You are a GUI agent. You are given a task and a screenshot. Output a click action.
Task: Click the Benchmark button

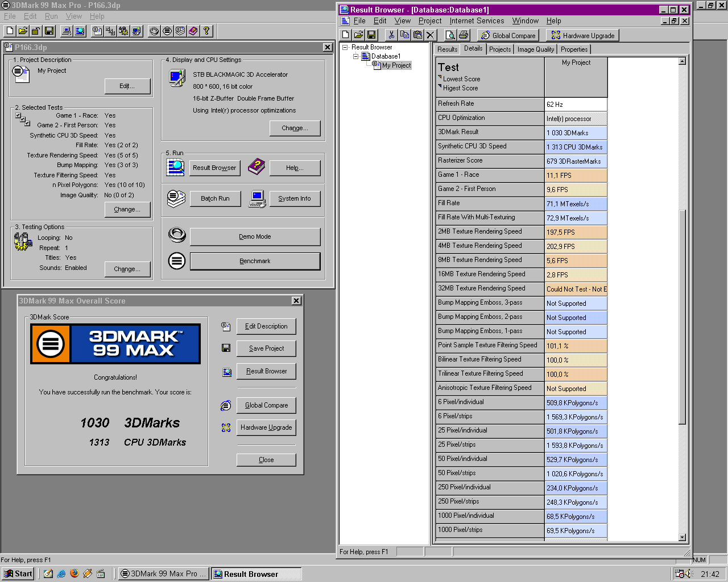(x=255, y=261)
